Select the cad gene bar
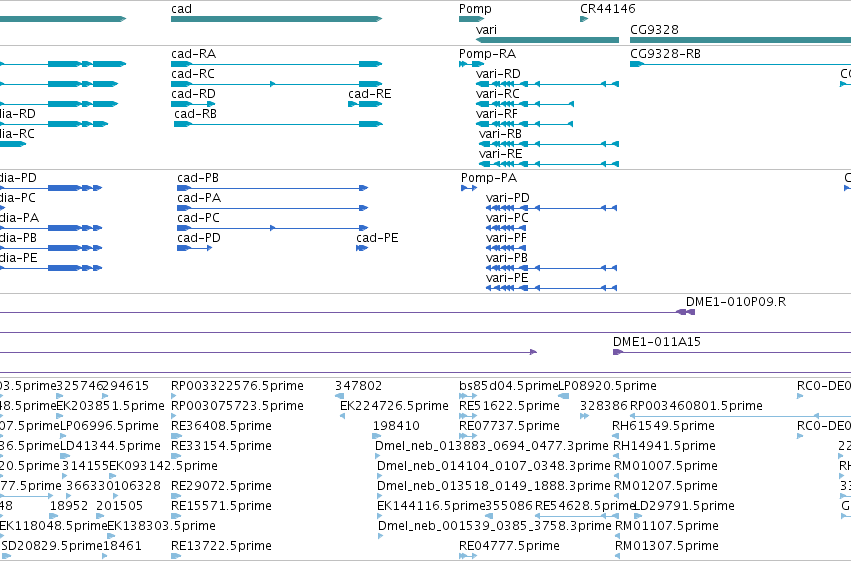Screen dimensions: 851x561 tap(277, 19)
